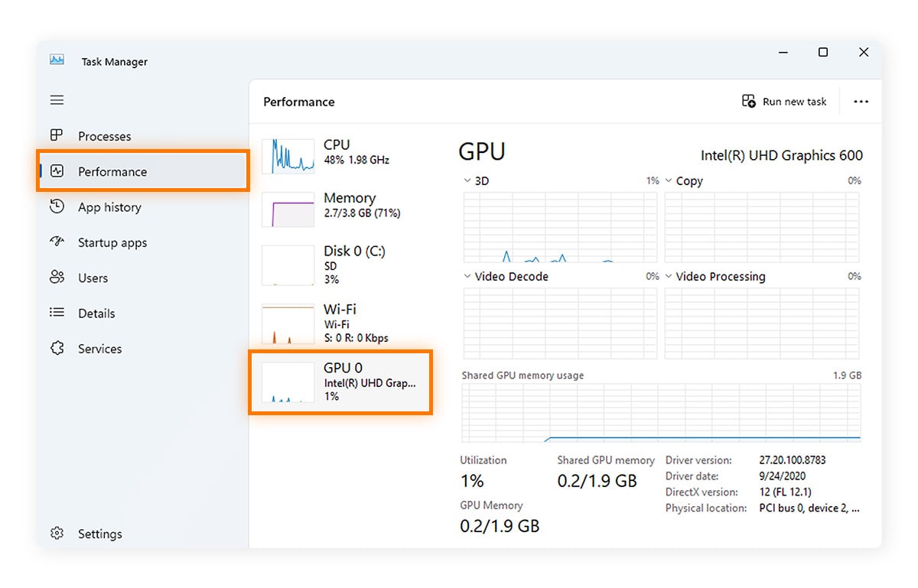
Task: Click driver version 27.20.100.8783
Action: (793, 460)
